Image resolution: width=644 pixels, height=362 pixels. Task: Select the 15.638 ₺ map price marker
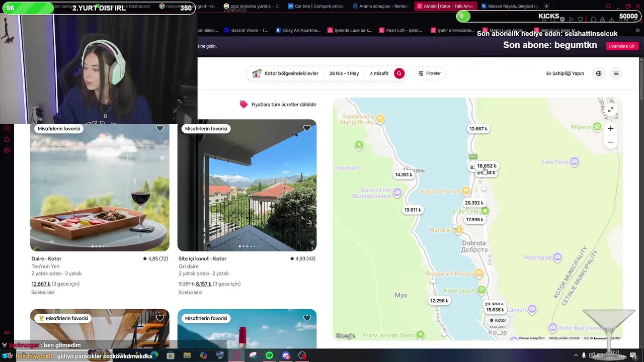click(x=495, y=310)
